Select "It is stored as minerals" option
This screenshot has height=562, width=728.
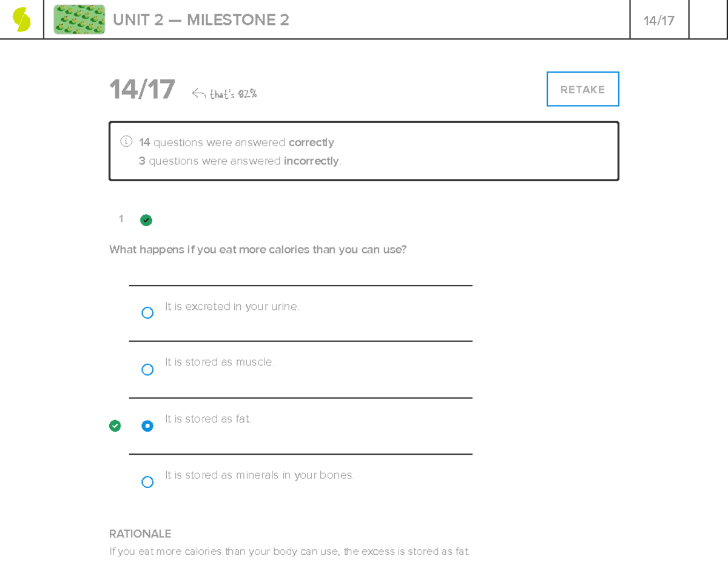[x=147, y=482]
